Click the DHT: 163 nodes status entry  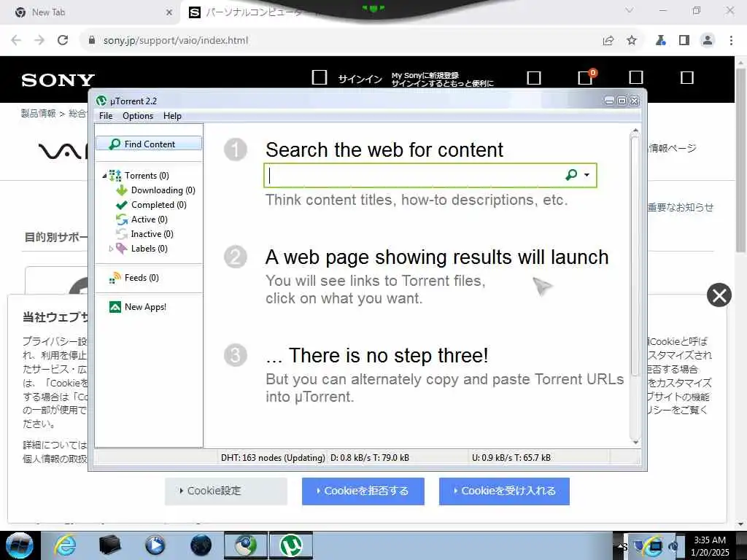coord(273,458)
